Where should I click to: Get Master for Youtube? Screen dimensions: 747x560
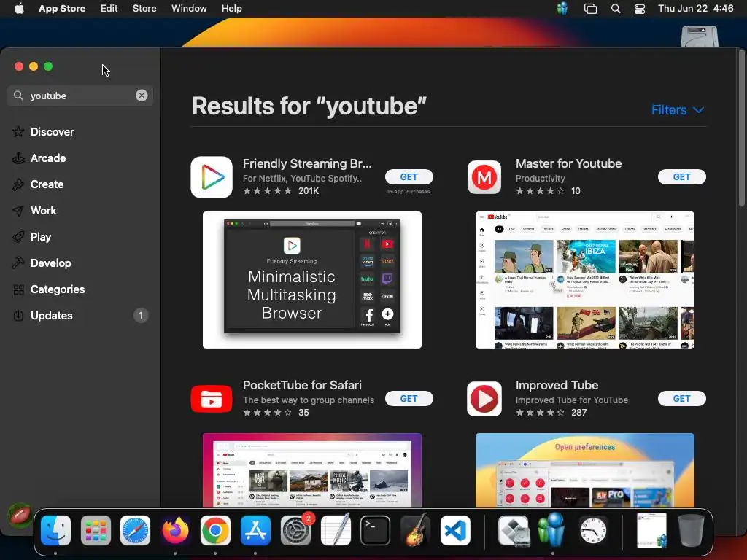[682, 176]
